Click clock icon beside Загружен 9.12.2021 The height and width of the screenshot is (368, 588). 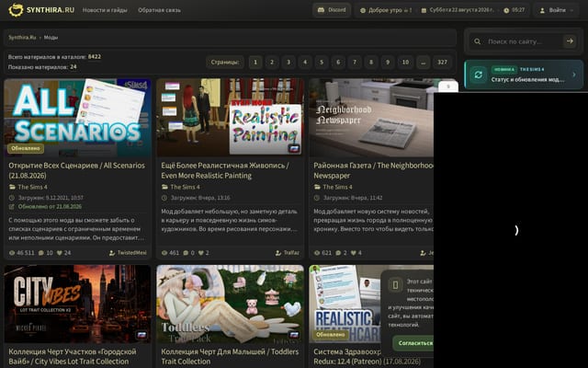point(12,198)
